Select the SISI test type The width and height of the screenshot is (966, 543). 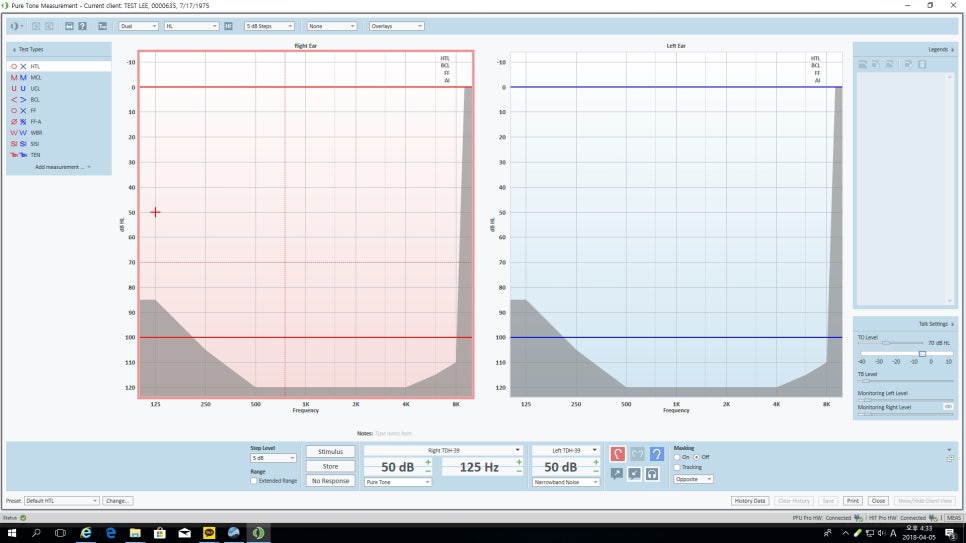[59, 144]
